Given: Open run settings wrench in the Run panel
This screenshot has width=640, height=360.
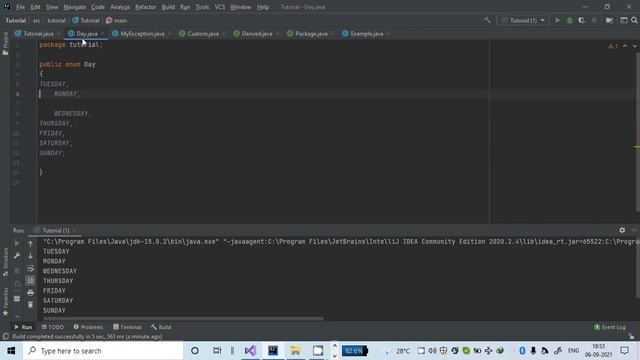Looking at the screenshot, I should [17, 256].
